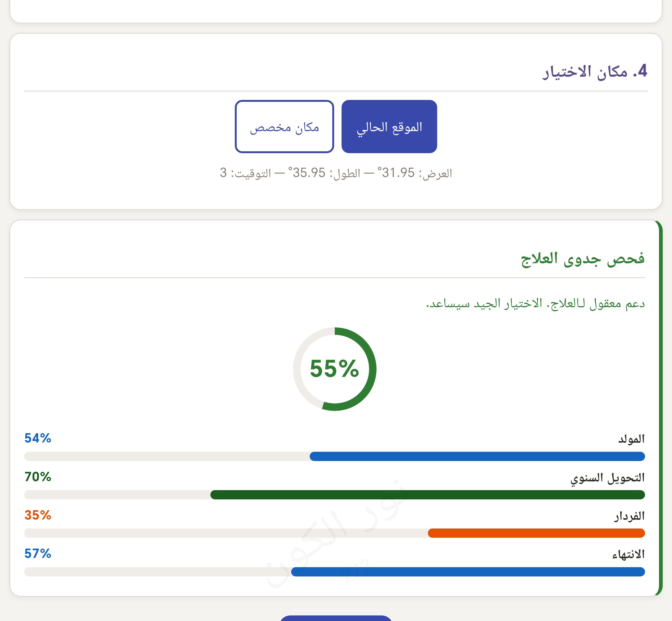
Task: Click the الفردار row label
Action: click(629, 516)
